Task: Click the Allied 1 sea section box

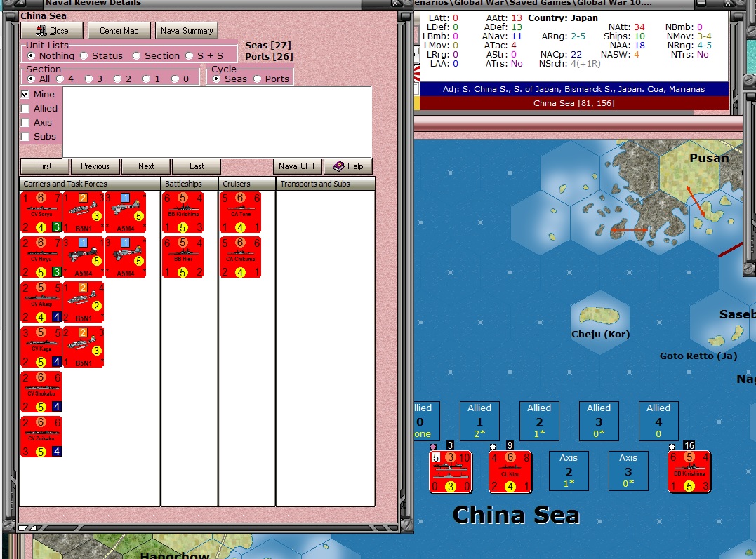Action: pyautogui.click(x=479, y=421)
